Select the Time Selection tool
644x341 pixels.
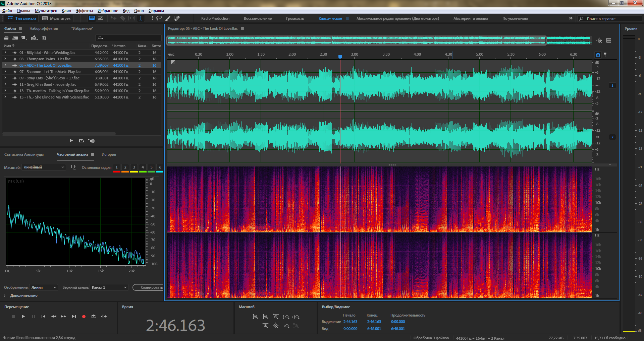(x=141, y=18)
